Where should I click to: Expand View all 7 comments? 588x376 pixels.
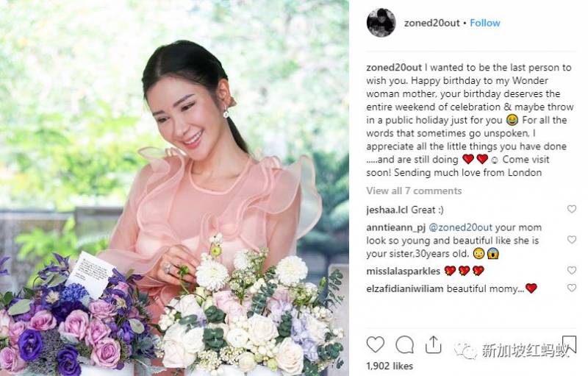(414, 191)
